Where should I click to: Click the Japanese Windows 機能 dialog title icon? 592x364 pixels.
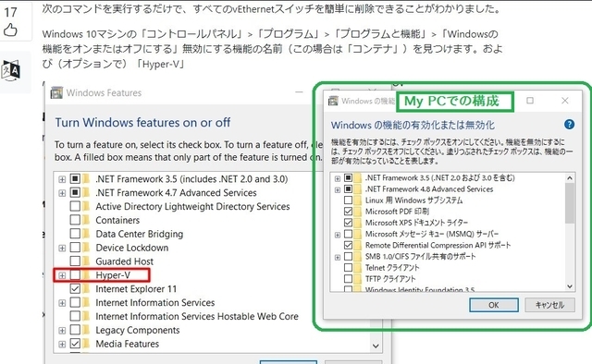333,101
